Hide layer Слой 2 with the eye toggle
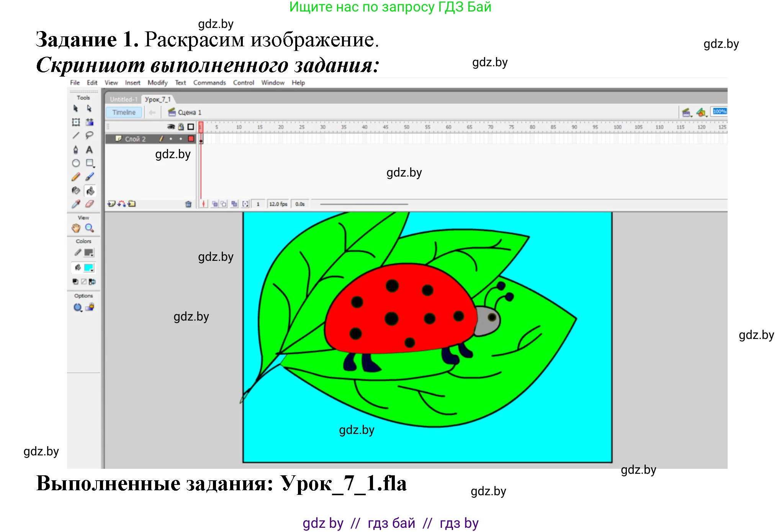782x532 pixels. 171,139
